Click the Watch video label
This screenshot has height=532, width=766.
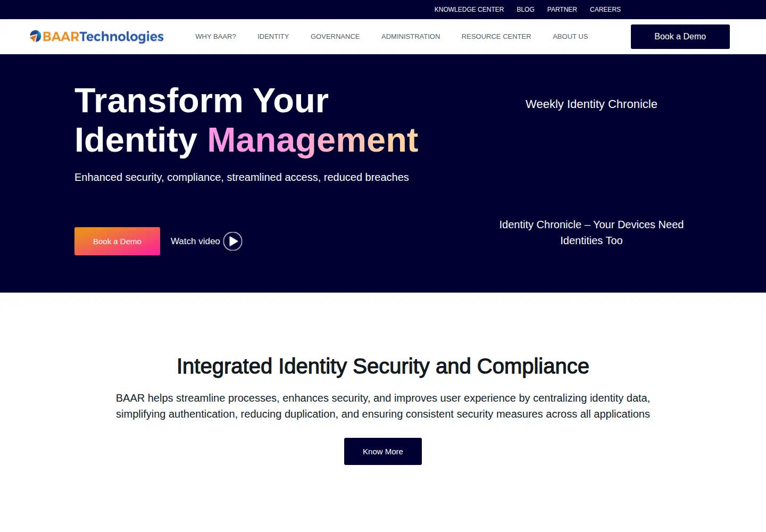tap(195, 242)
